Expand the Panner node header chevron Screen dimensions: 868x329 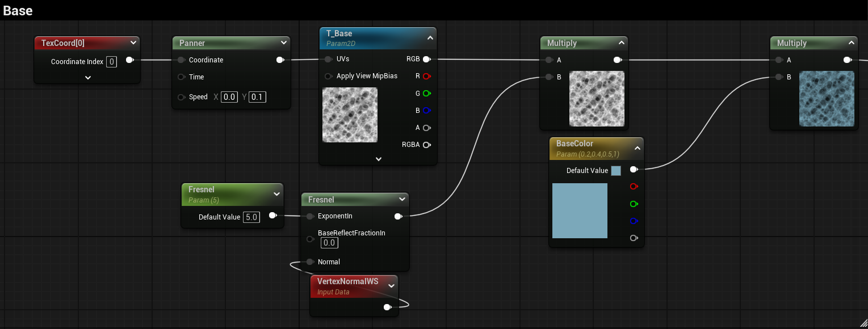point(284,43)
